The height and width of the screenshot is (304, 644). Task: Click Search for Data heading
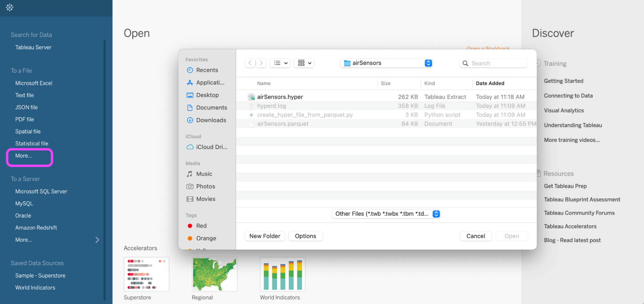(31, 35)
